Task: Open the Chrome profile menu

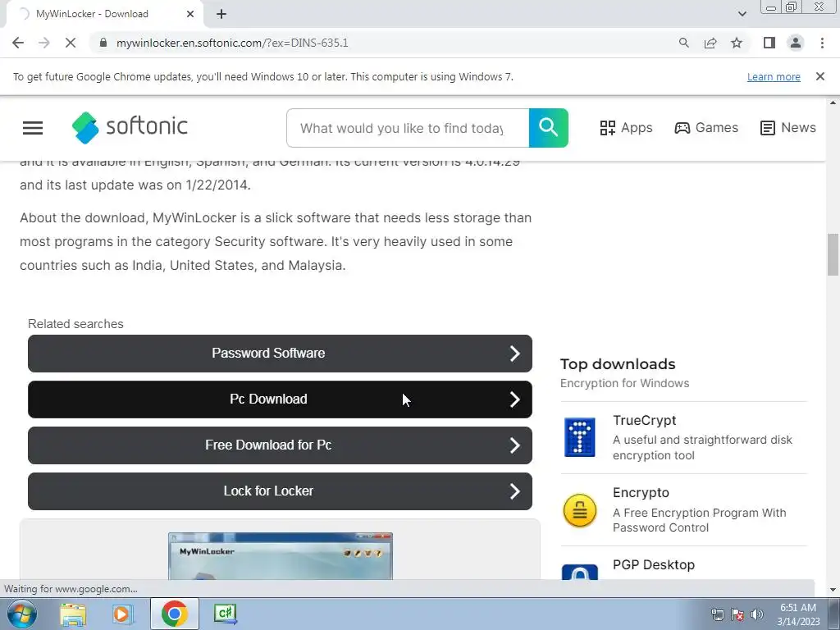Action: 796,43
